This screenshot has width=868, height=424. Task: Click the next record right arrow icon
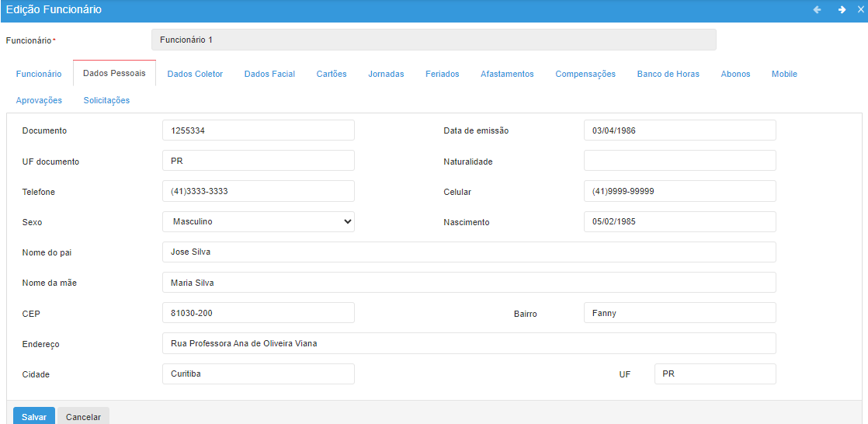(x=842, y=10)
